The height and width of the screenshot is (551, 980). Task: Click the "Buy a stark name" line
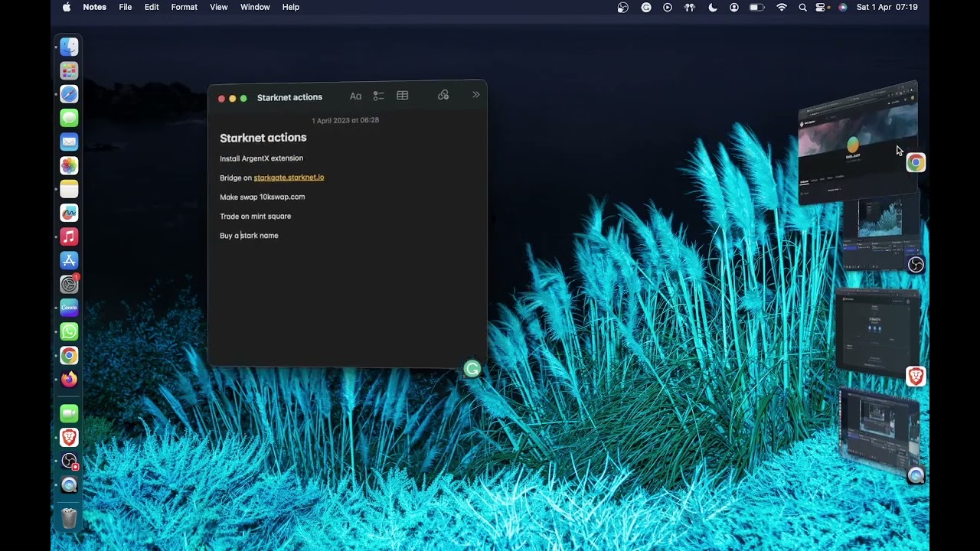249,236
